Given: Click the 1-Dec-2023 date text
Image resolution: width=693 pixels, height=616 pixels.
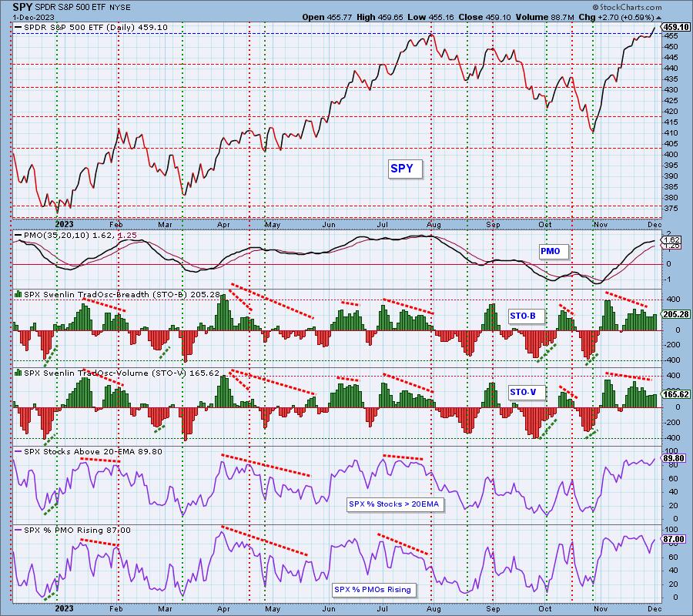Looking at the screenshot, I should pos(34,17).
